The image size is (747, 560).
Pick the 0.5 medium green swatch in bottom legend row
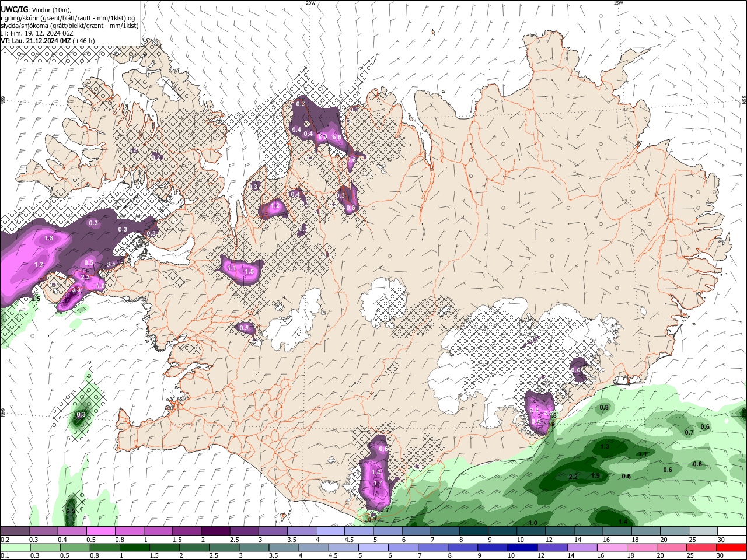[x=75, y=548]
